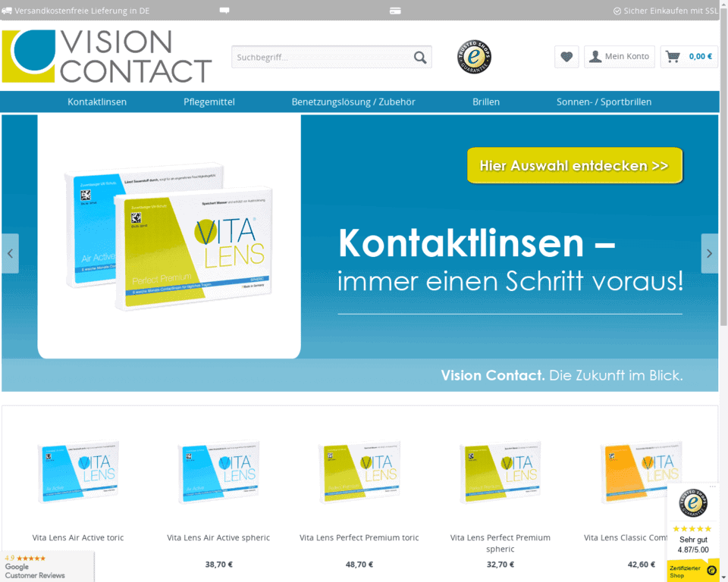Advance the banner with the right arrow
This screenshot has height=582, width=728.
point(709,253)
